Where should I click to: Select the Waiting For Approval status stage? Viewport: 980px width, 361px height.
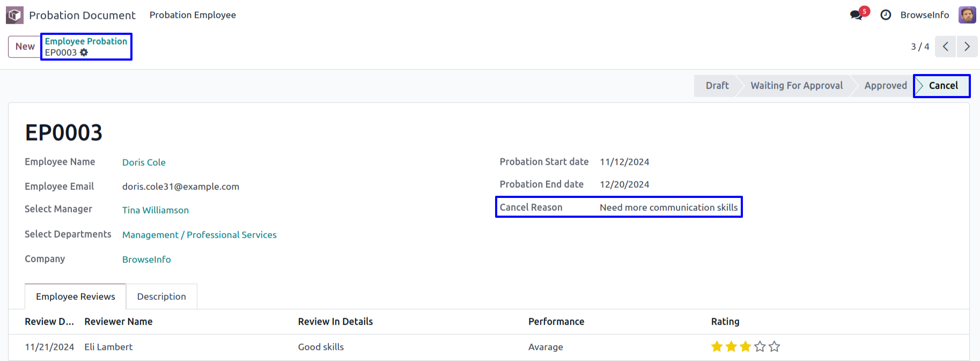coord(797,86)
